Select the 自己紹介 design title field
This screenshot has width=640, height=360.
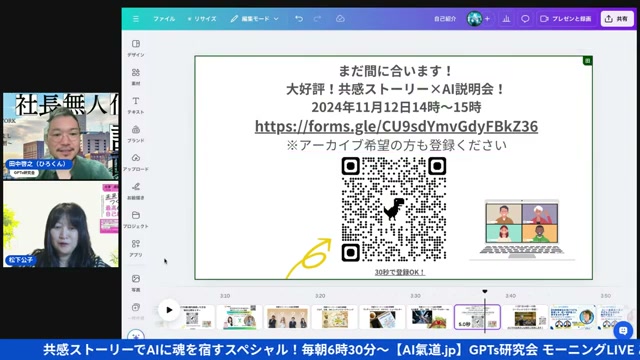(x=444, y=19)
